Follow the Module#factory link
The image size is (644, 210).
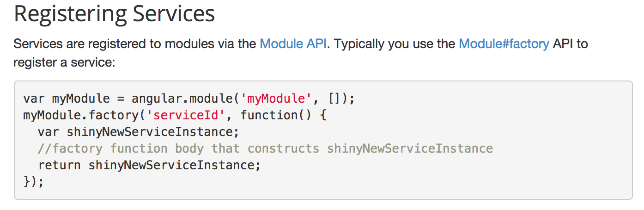click(504, 44)
